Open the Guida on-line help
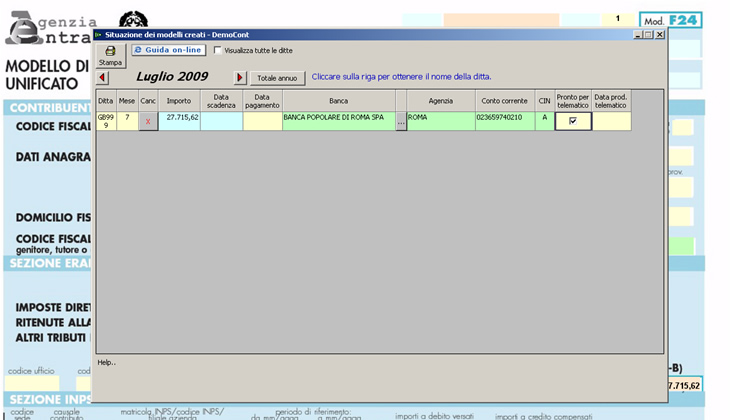 [x=169, y=50]
